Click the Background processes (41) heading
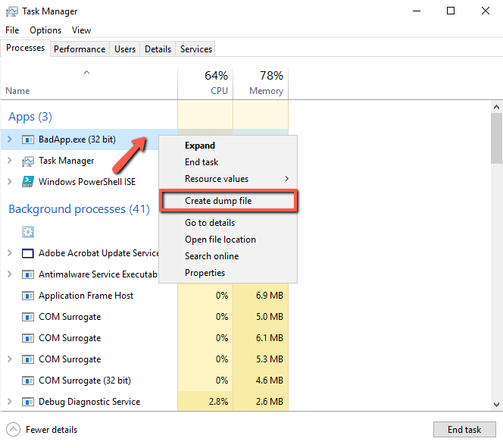Viewport: 503px width, 448px height. point(79,209)
